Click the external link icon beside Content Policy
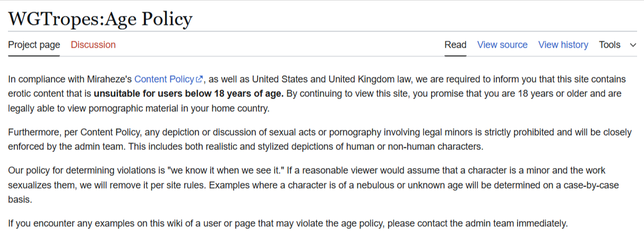Image resolution: width=644 pixels, height=239 pixels. point(200,79)
